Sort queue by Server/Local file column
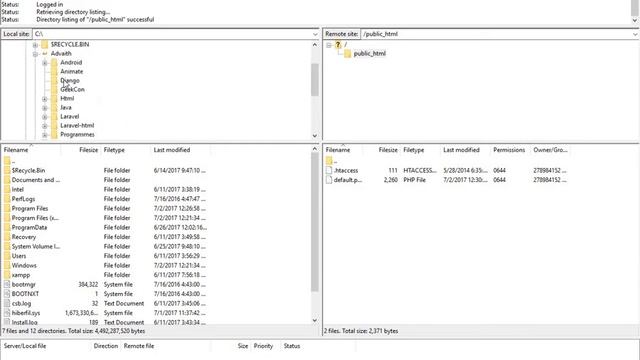This screenshot has width=640, height=360. pos(46,346)
